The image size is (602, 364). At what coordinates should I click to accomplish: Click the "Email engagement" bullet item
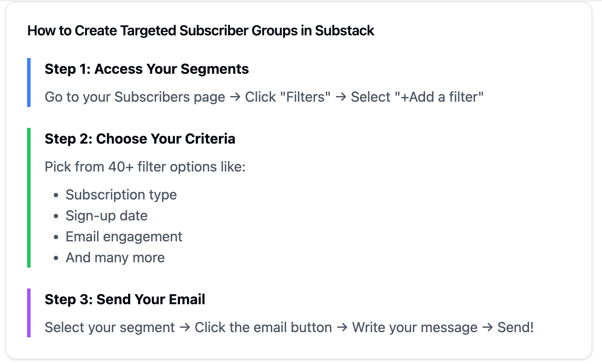tap(124, 237)
